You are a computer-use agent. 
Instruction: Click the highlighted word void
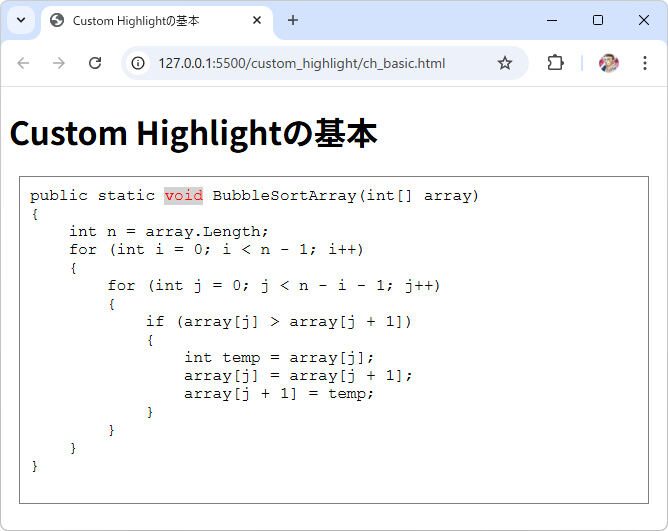point(184,196)
